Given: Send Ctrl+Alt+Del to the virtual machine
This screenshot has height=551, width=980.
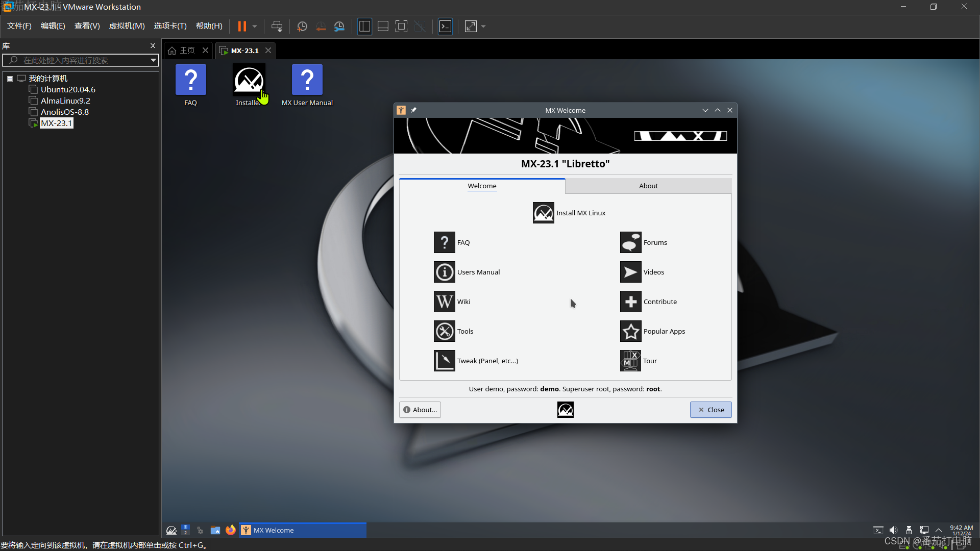Looking at the screenshot, I should point(277,26).
